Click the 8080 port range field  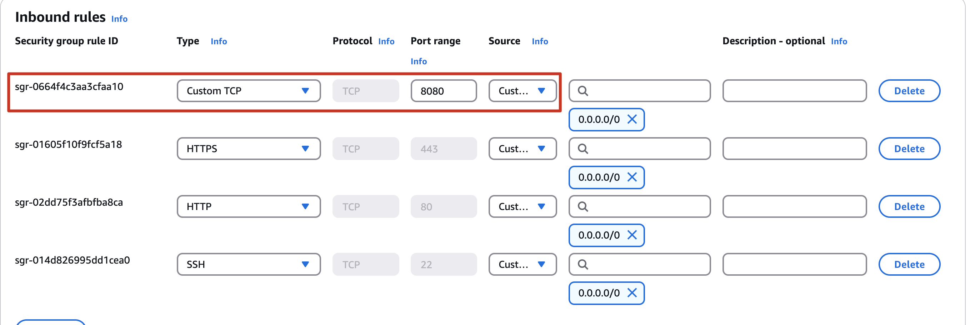[443, 91]
